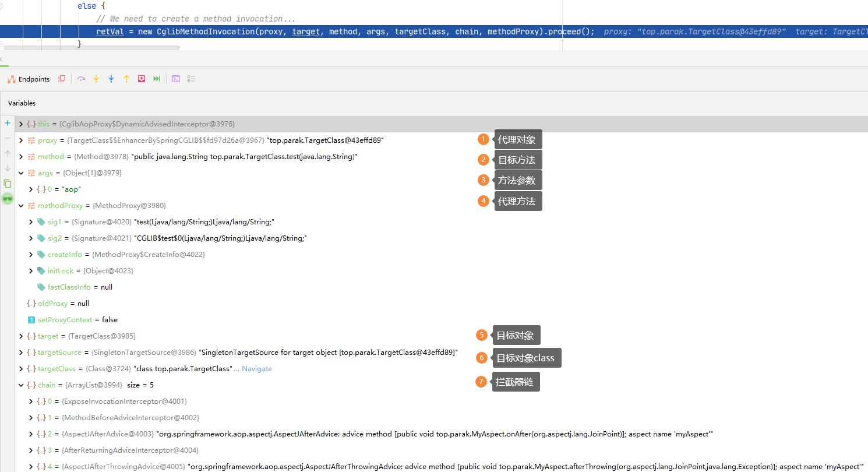Expand the createInfo node
The image size is (868, 472).
click(31, 255)
